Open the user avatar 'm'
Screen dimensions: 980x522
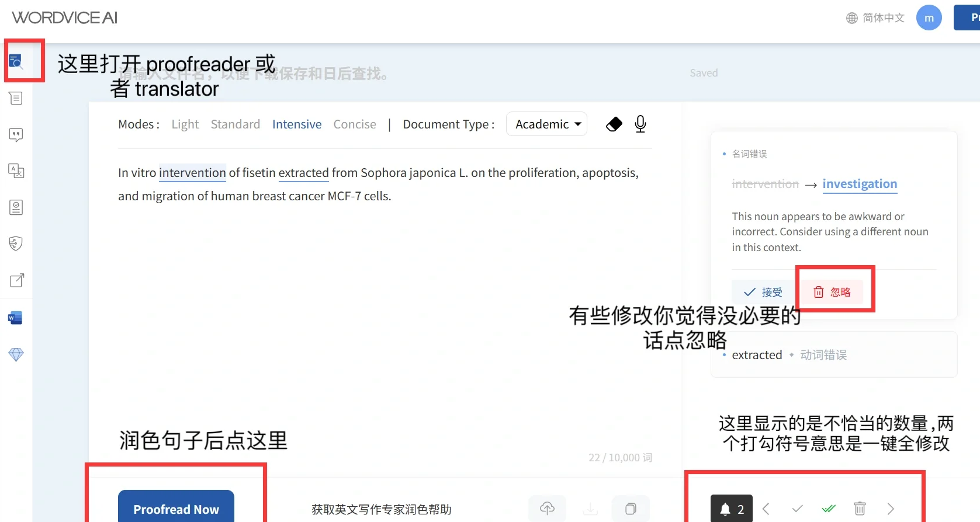(x=929, y=18)
